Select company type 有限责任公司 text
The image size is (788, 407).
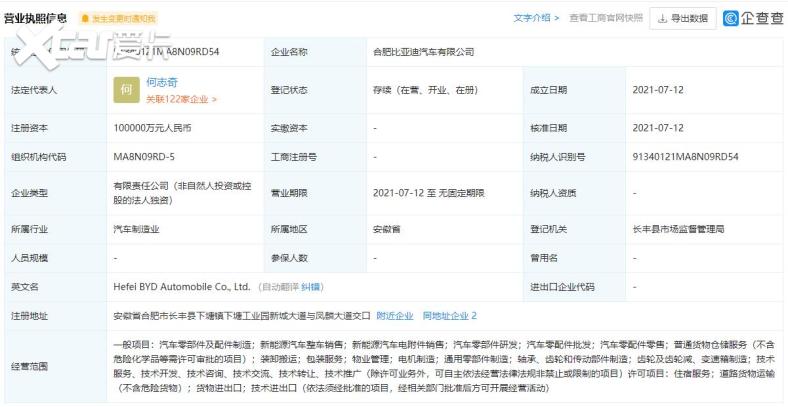pos(182,193)
